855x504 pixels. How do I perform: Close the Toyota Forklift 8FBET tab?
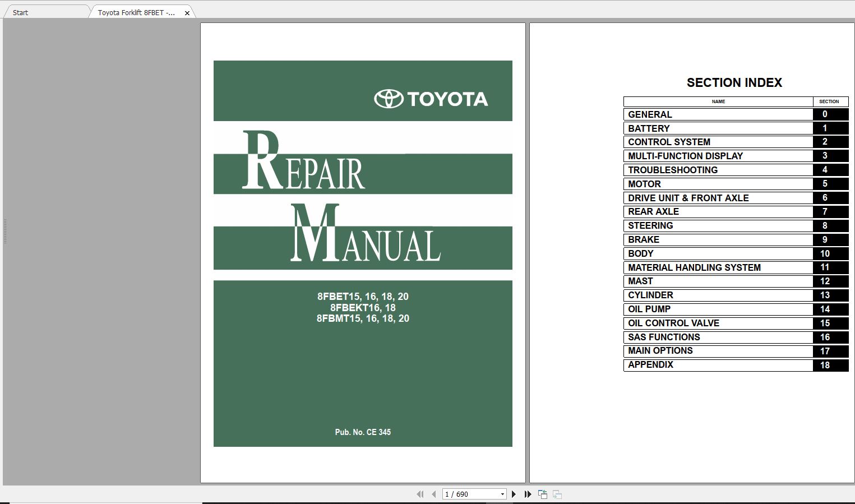(x=187, y=13)
